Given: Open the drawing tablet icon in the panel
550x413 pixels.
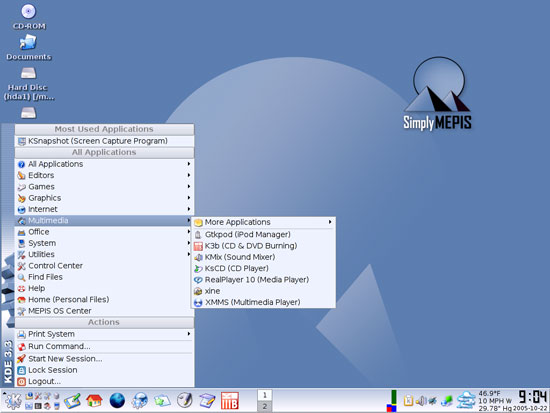Looking at the screenshot, I should 72,401.
